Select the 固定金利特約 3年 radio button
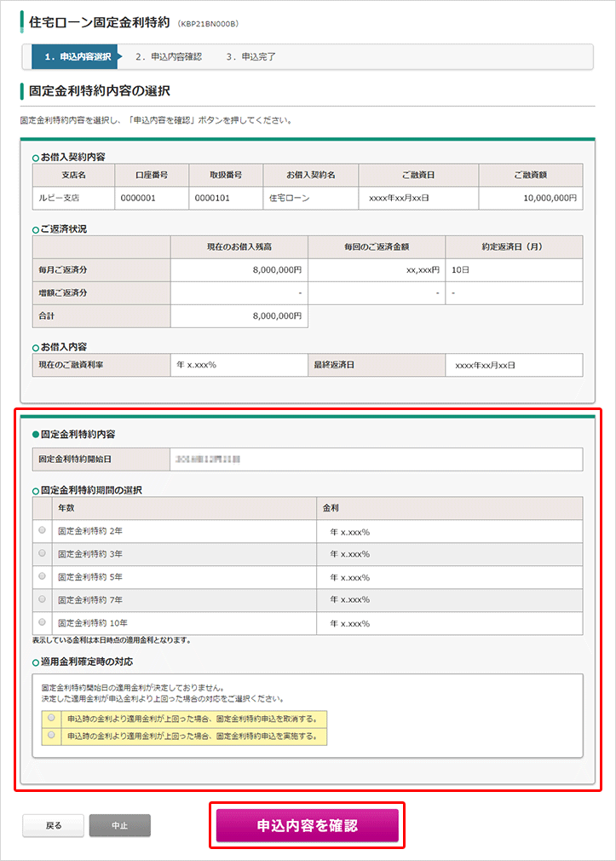Screen dimensions: 616x861 pyautogui.click(x=43, y=553)
